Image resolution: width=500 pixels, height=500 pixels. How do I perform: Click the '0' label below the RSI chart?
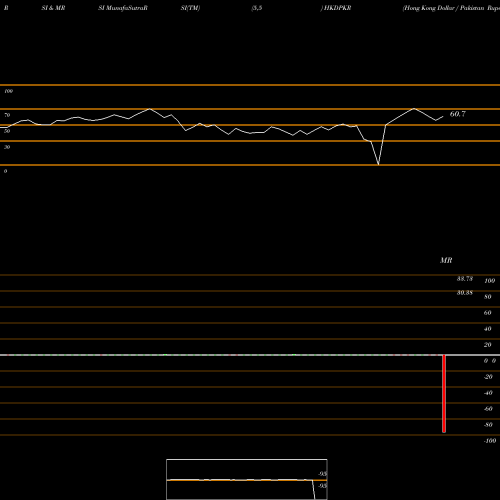pos(5,171)
